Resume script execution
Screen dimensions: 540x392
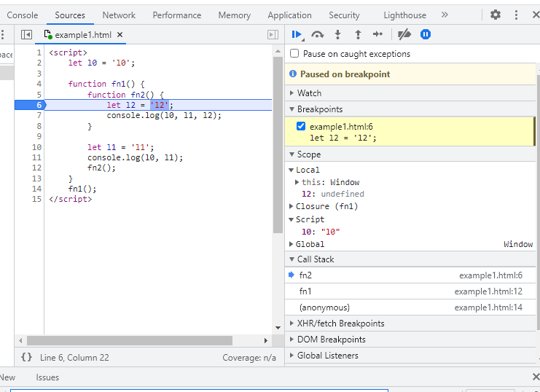point(297,34)
